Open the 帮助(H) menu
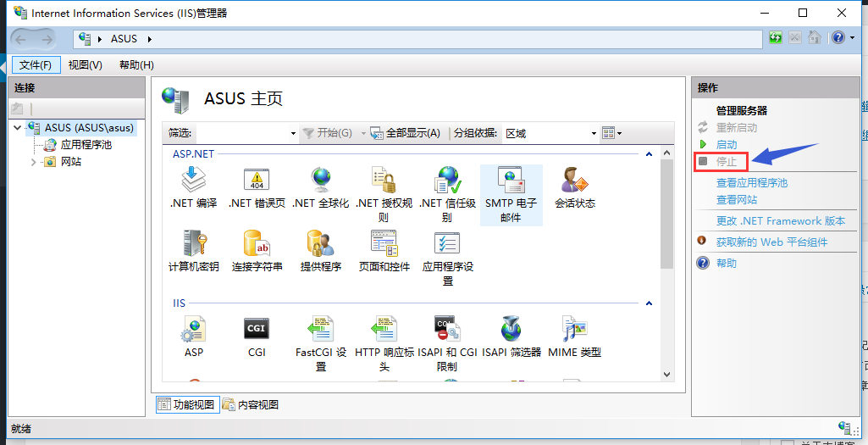Viewport: 868px width, 445px height. (136, 64)
